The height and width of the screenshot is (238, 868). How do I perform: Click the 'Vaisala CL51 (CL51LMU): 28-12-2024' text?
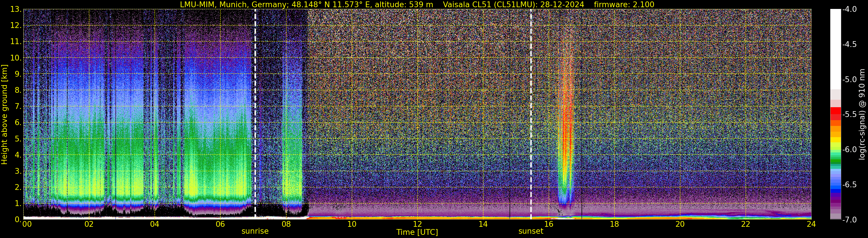pos(514,4)
